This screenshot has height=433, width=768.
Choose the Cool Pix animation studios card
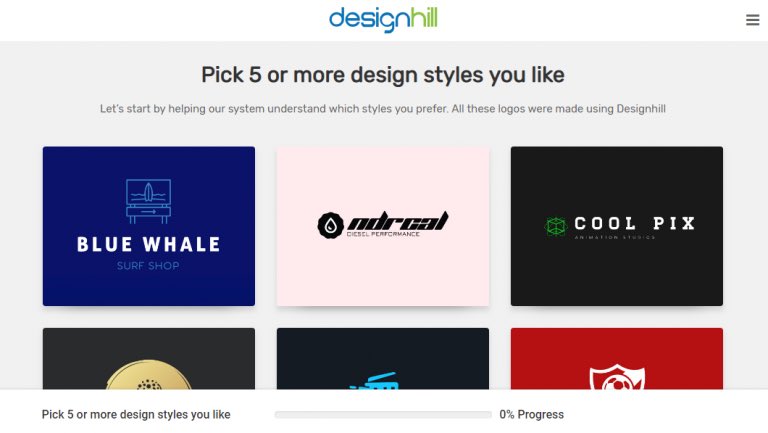coord(617,226)
